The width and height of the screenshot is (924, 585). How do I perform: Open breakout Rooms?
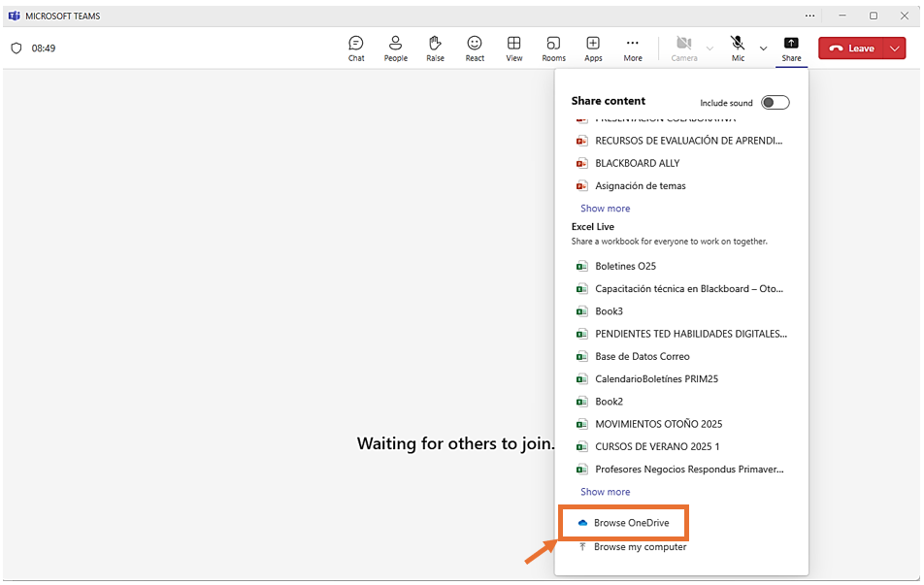[553, 49]
